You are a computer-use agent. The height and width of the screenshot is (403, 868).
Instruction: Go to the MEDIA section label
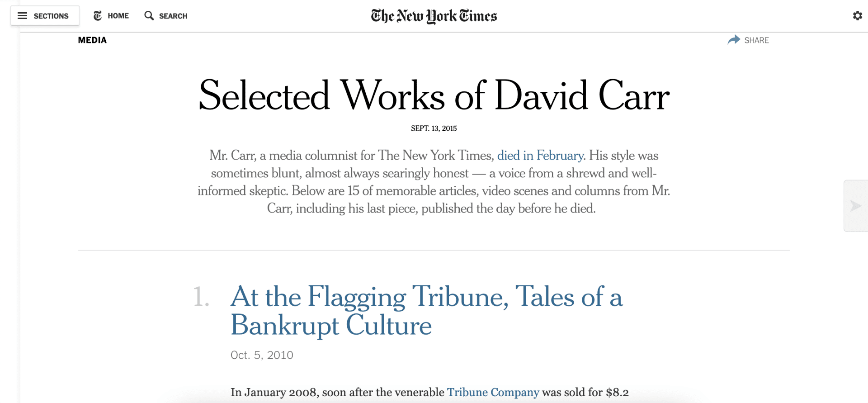(x=92, y=40)
